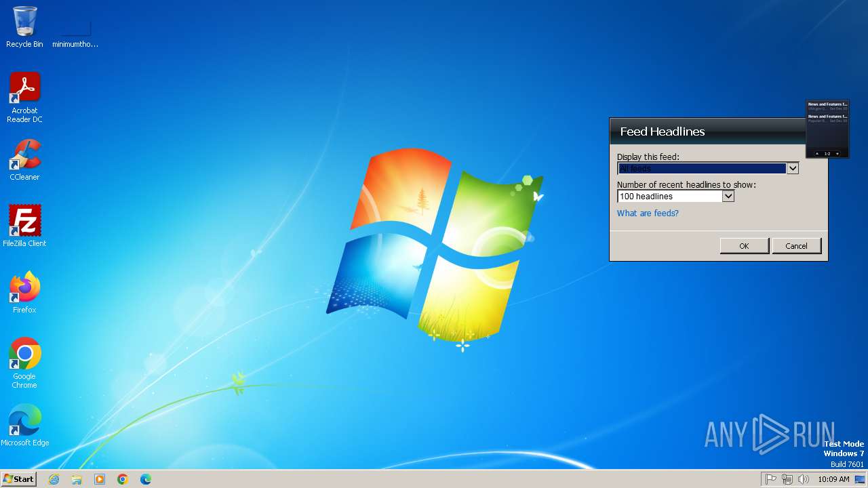Open the 100 headlines dropdown

pyautogui.click(x=728, y=197)
